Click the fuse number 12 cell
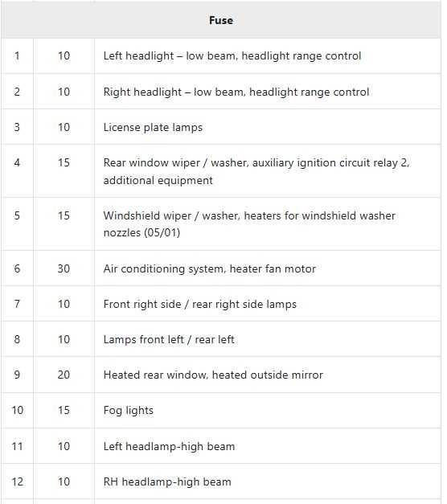The height and width of the screenshot is (504, 447). pos(18,481)
